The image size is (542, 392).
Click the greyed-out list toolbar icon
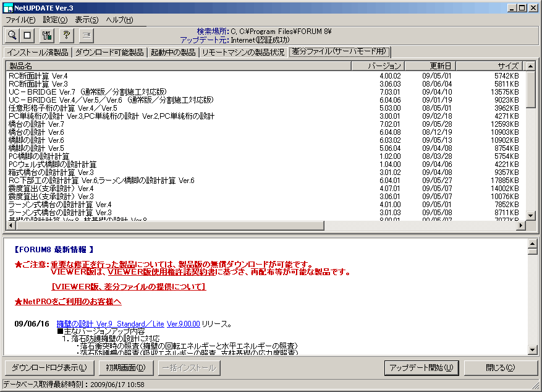87,35
